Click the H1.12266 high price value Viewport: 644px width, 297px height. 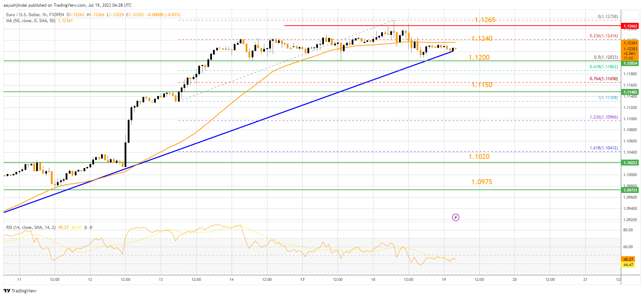coord(95,15)
